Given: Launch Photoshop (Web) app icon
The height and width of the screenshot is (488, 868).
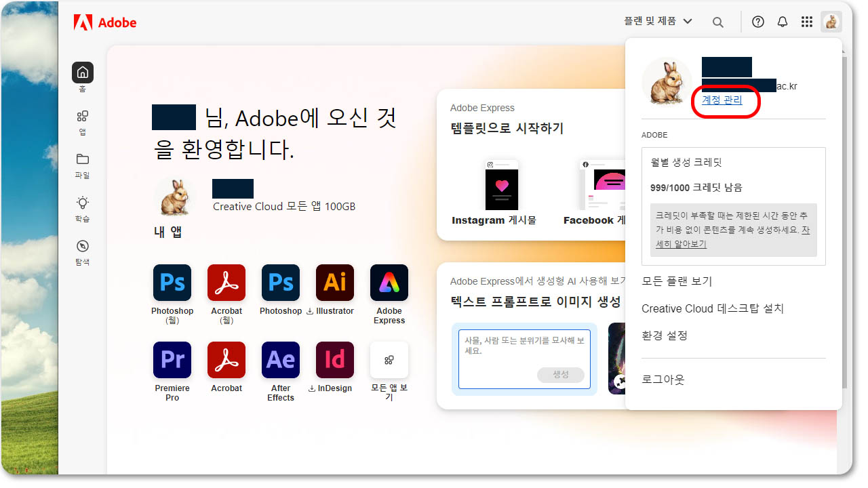Looking at the screenshot, I should pos(172,283).
